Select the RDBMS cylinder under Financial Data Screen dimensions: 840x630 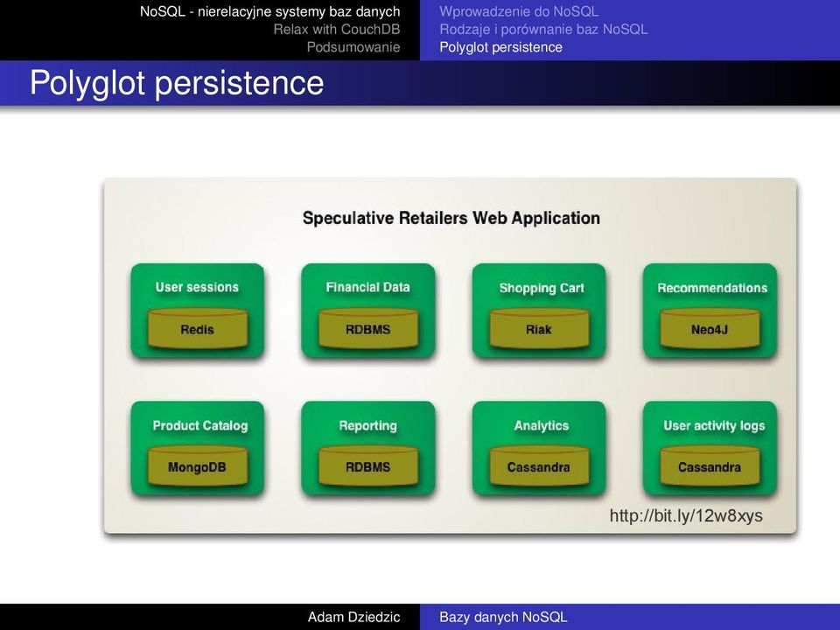click(368, 328)
